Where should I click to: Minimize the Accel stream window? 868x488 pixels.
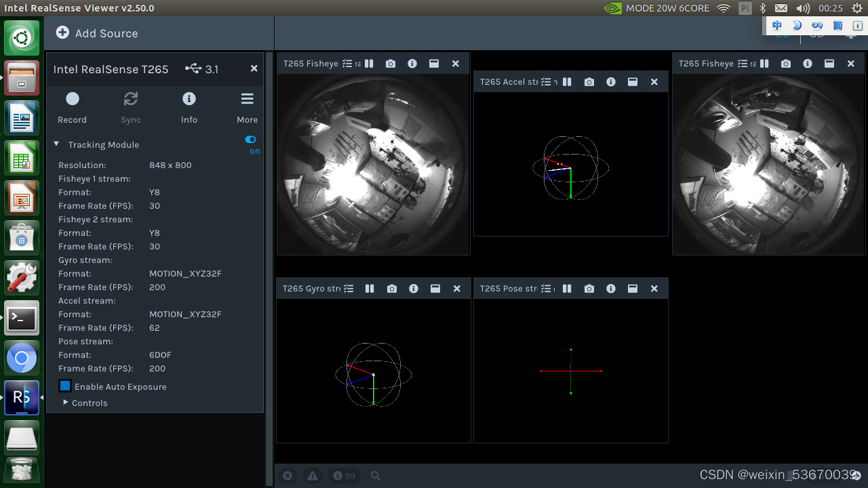click(x=633, y=81)
